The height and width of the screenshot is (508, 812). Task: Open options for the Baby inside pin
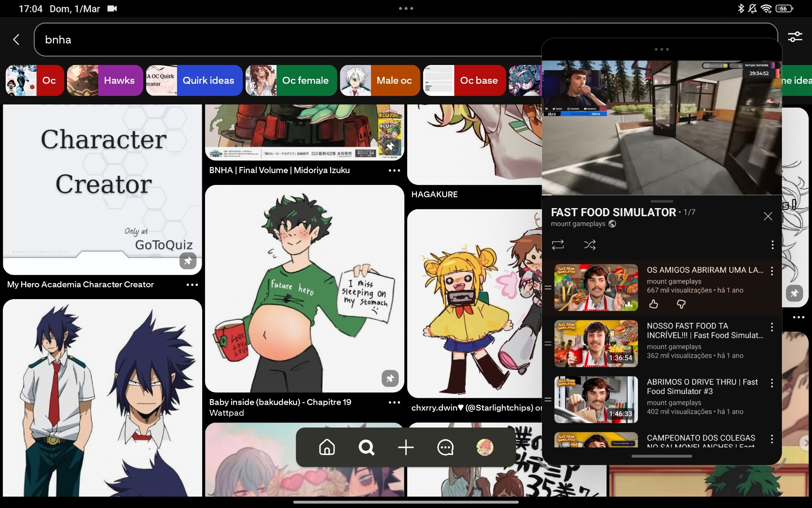click(x=394, y=402)
